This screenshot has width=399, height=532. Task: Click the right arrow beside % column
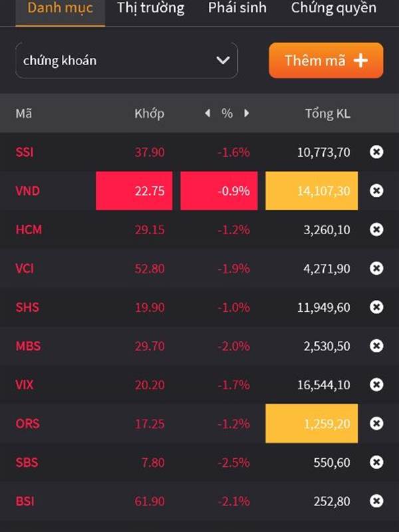coord(247,113)
